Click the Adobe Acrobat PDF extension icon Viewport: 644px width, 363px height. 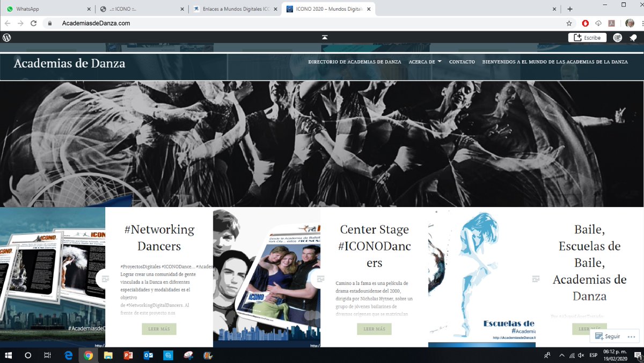click(611, 24)
